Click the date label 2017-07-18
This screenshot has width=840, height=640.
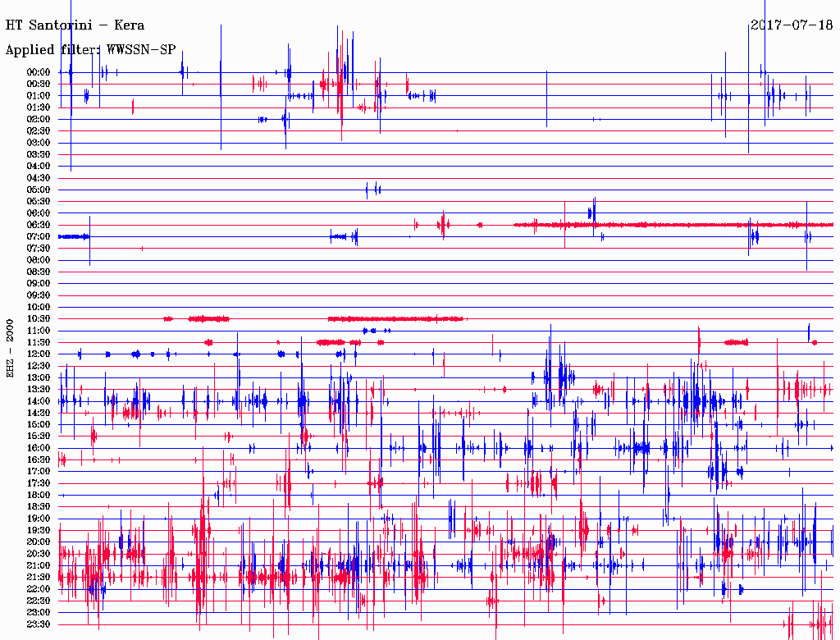pyautogui.click(x=792, y=25)
